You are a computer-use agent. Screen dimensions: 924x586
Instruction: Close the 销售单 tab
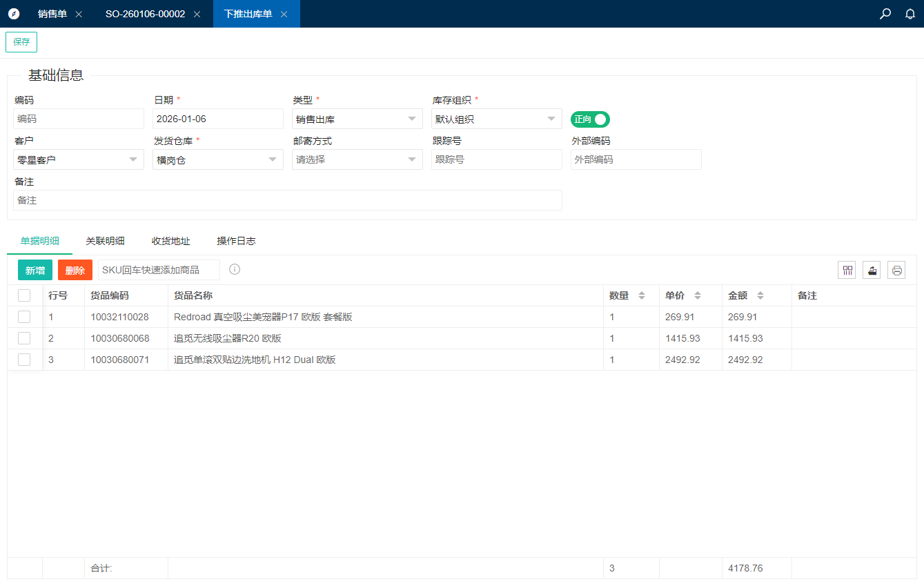pos(79,14)
